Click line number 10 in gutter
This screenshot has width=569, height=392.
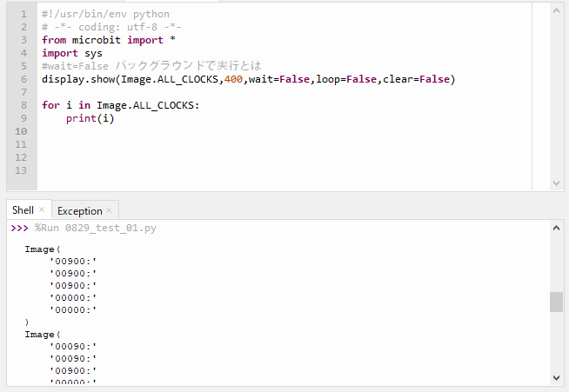[x=21, y=131]
